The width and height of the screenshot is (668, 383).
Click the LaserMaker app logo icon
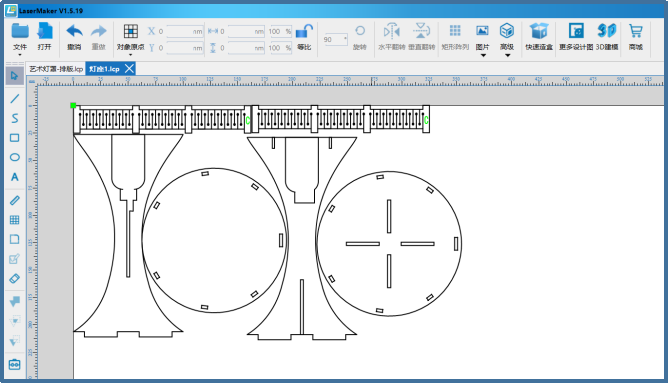point(11,10)
